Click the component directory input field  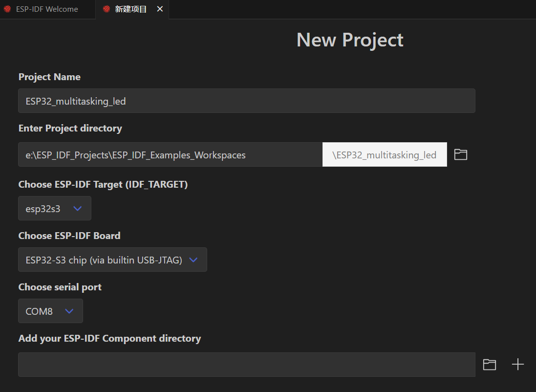(246, 365)
